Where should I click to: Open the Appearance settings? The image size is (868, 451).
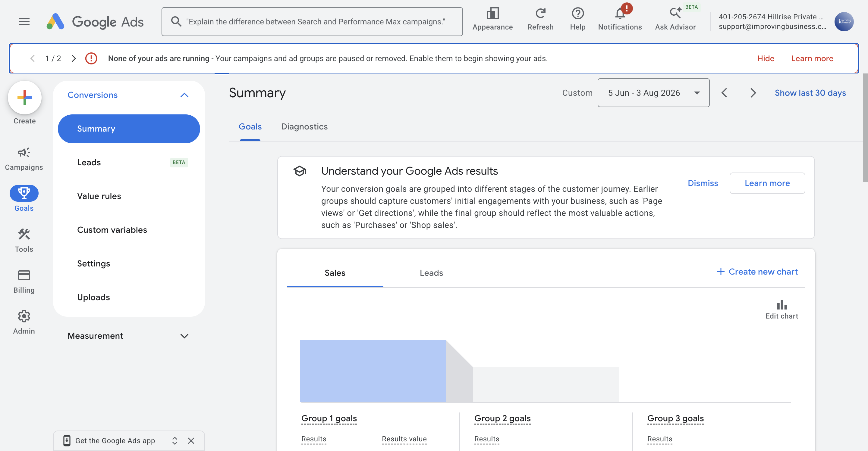[492, 19]
